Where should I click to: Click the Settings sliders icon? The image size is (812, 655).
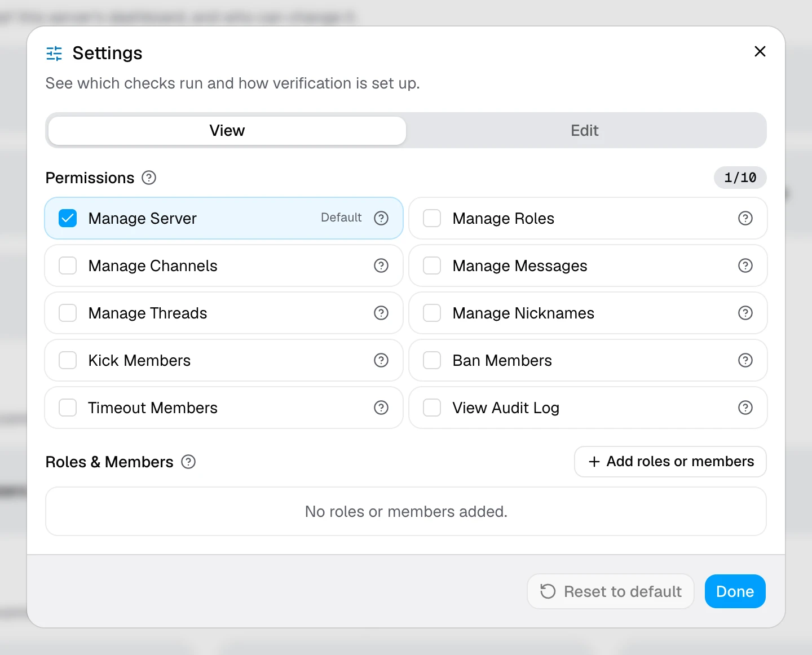tap(54, 54)
